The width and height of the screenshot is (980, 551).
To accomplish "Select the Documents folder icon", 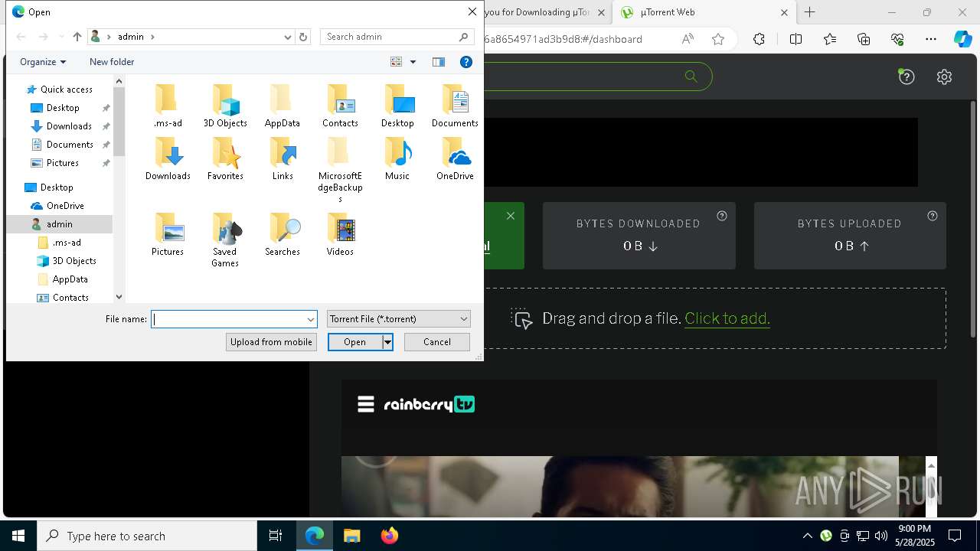I will pos(455,99).
